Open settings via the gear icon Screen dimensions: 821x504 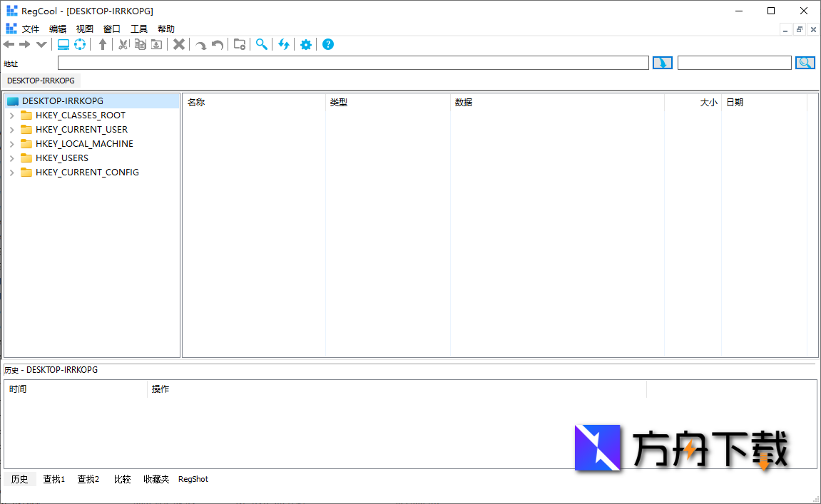tap(306, 45)
